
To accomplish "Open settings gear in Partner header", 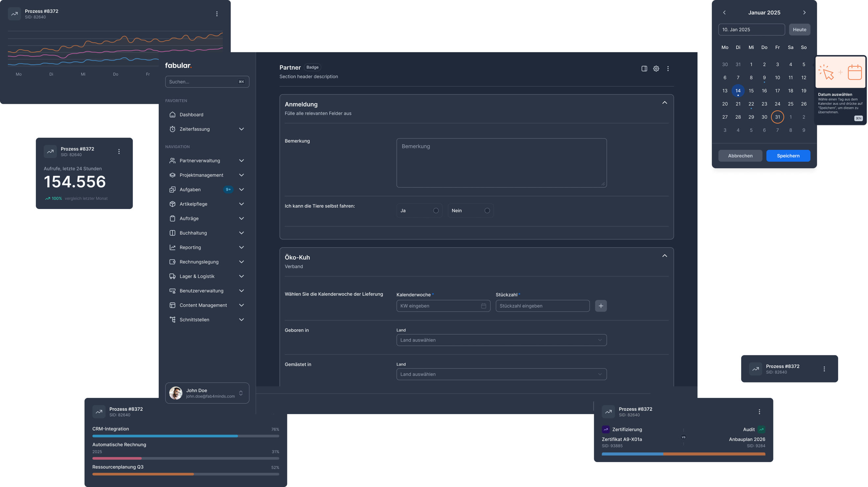I will [656, 69].
